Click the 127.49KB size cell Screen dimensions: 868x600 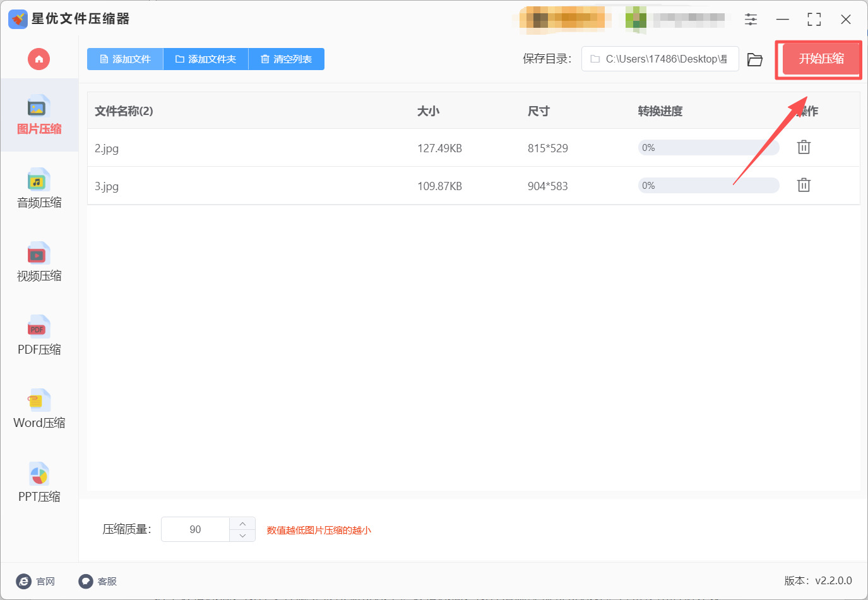[x=439, y=148]
